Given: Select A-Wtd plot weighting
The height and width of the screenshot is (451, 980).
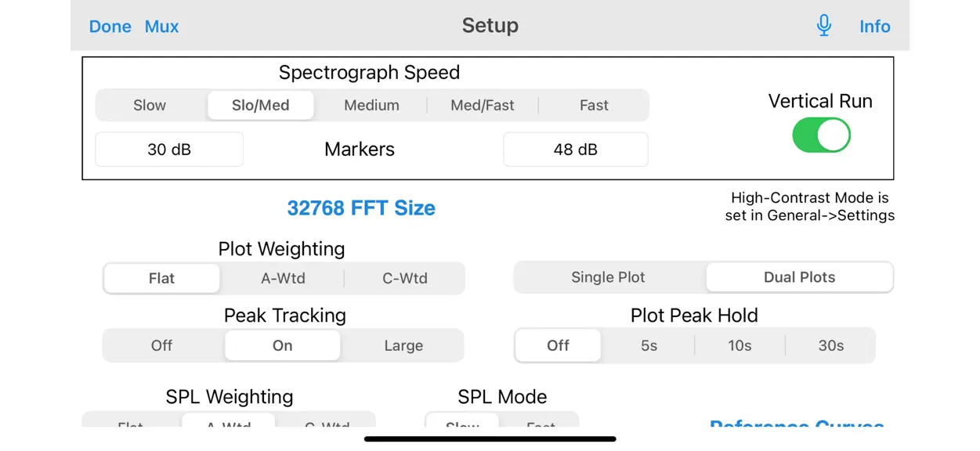Looking at the screenshot, I should (283, 278).
